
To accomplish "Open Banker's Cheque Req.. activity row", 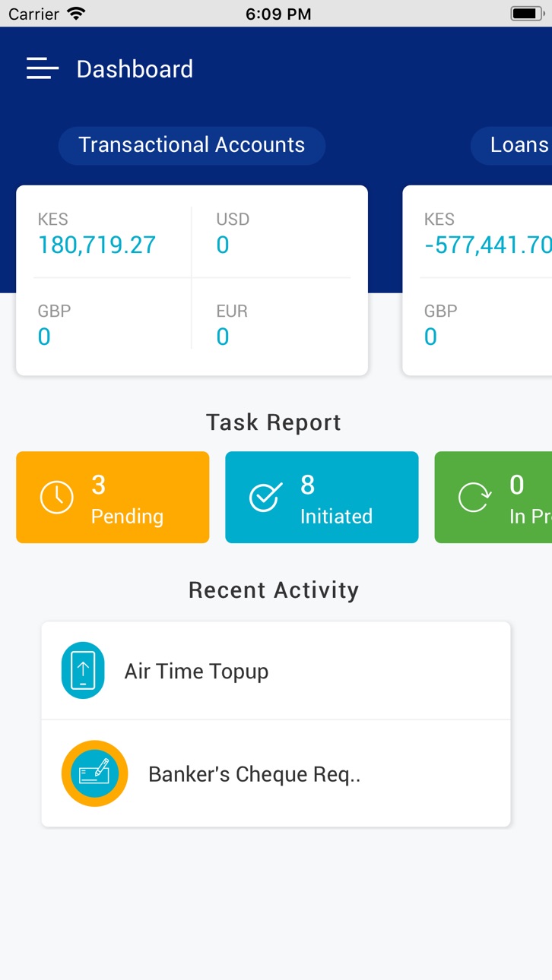I will [x=276, y=773].
